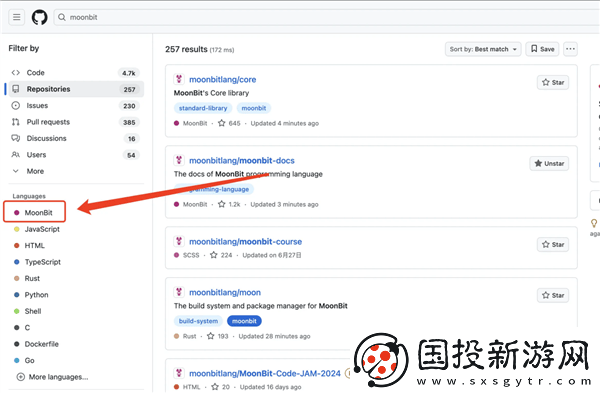
Task: Click the programming-language topic tag
Action: click(x=214, y=189)
